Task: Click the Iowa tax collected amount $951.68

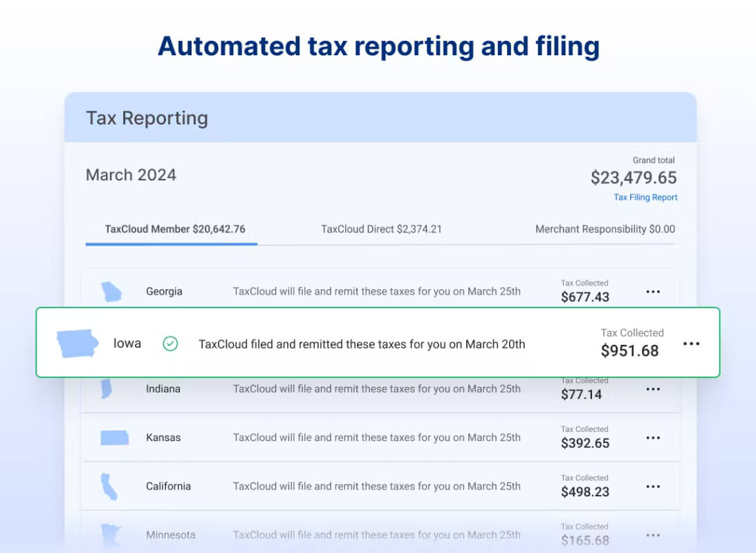Action: coord(629,350)
